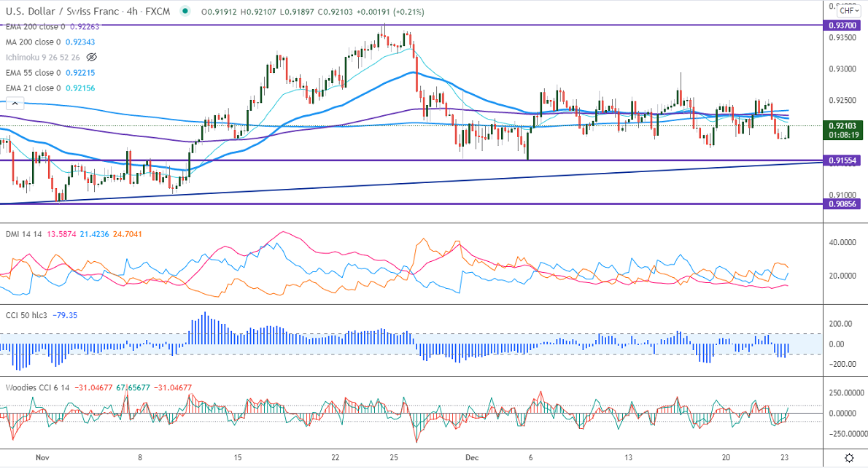This screenshot has width=868, height=469.
Task: Select the MA 200 close 0 legend
Action: click(34, 42)
